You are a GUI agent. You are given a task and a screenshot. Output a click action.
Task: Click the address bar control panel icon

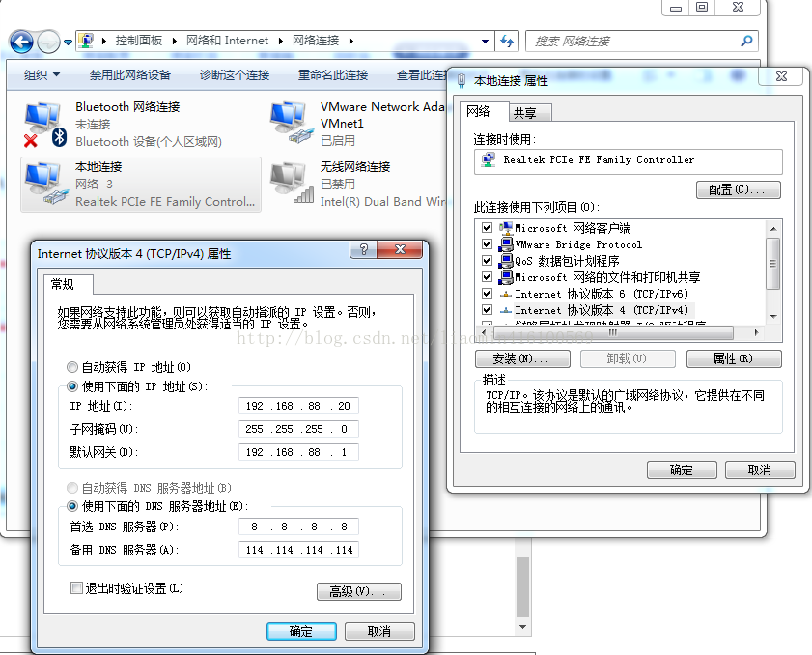(x=86, y=41)
